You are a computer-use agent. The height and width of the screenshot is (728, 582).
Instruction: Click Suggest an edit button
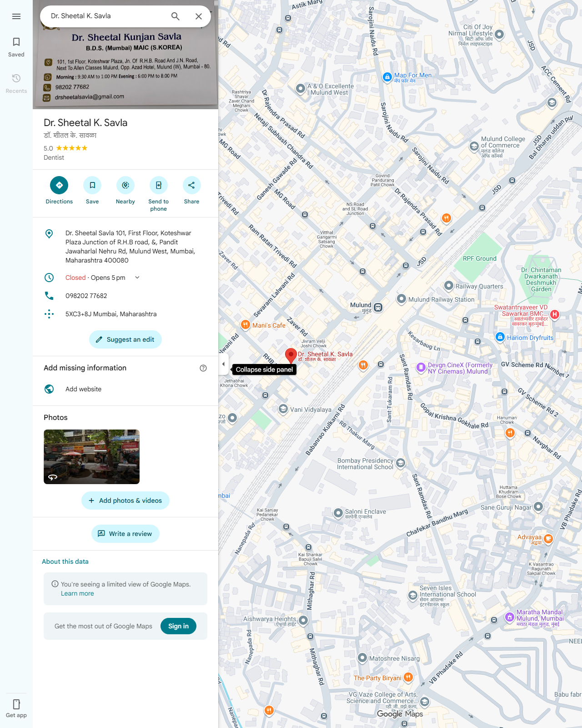click(125, 339)
